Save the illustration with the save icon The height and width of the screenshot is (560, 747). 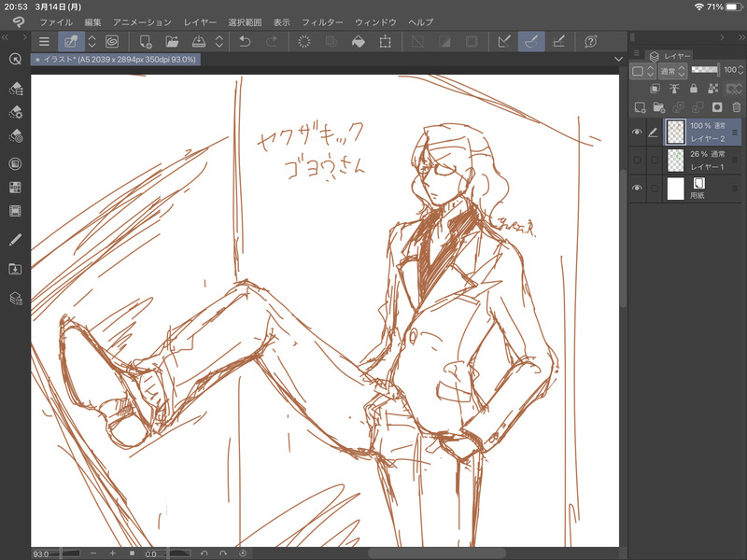point(199,41)
